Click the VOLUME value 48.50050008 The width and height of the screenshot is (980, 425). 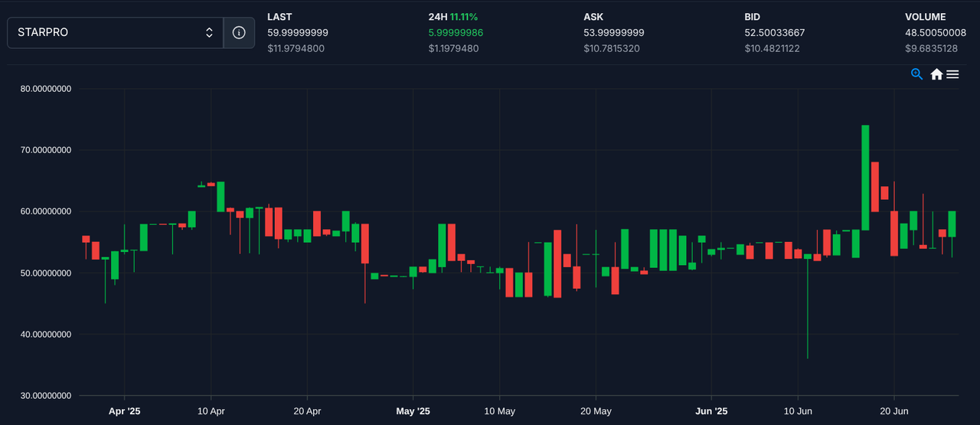pyautogui.click(x=936, y=33)
